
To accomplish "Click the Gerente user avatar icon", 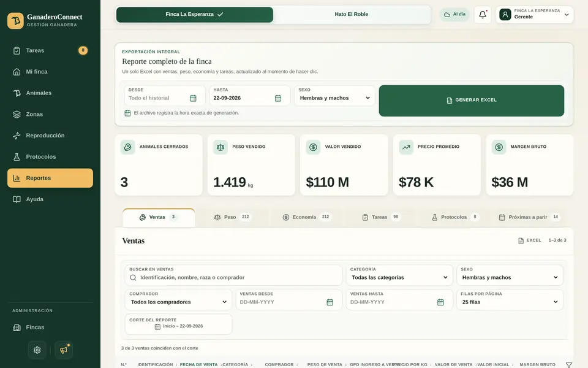I will pos(505,15).
